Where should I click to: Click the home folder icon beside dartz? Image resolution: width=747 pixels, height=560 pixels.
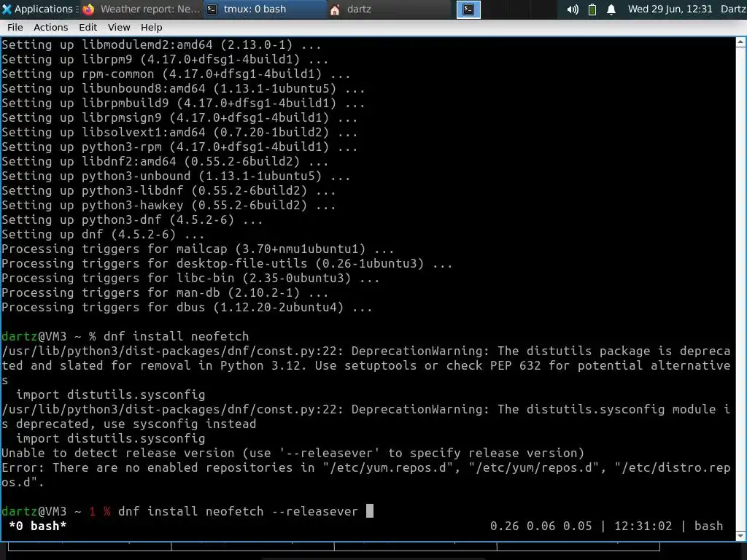pos(335,9)
